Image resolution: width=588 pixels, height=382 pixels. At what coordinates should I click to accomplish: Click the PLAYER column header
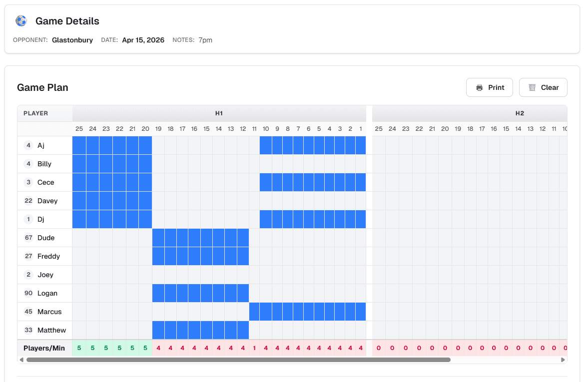click(36, 113)
